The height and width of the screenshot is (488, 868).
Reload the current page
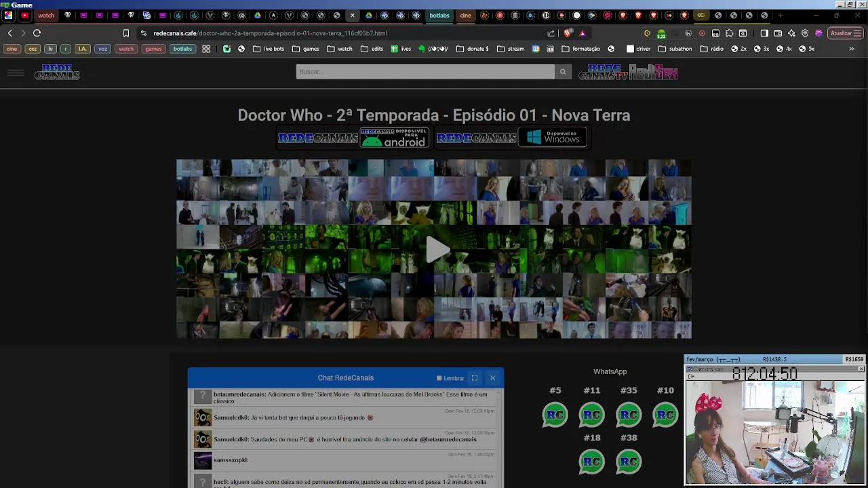(x=37, y=33)
